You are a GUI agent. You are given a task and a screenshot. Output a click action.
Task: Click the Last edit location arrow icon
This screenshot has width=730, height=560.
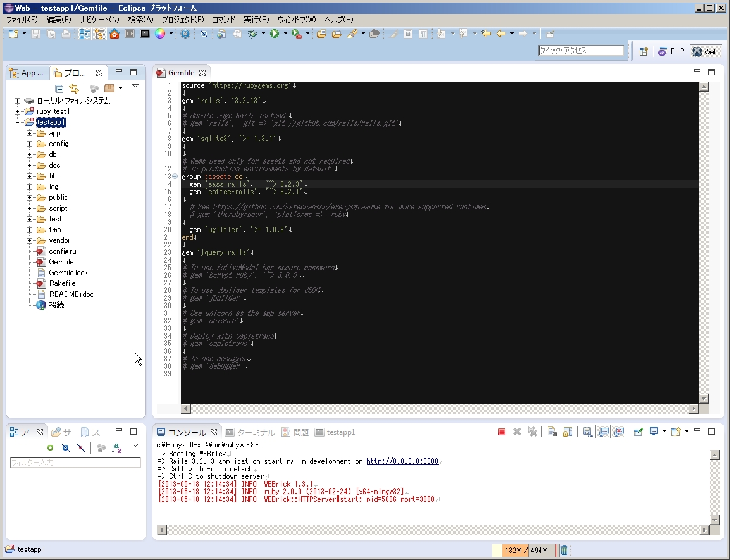(486, 34)
